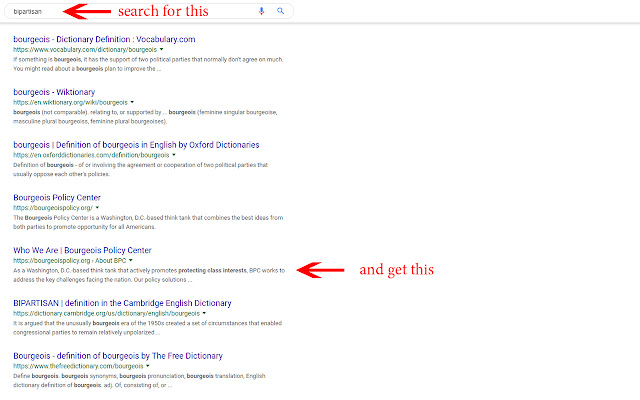Expand dropdown arrow next to en.wiktionary.org URL
Viewport: 640px width, 400px height.
132,102
